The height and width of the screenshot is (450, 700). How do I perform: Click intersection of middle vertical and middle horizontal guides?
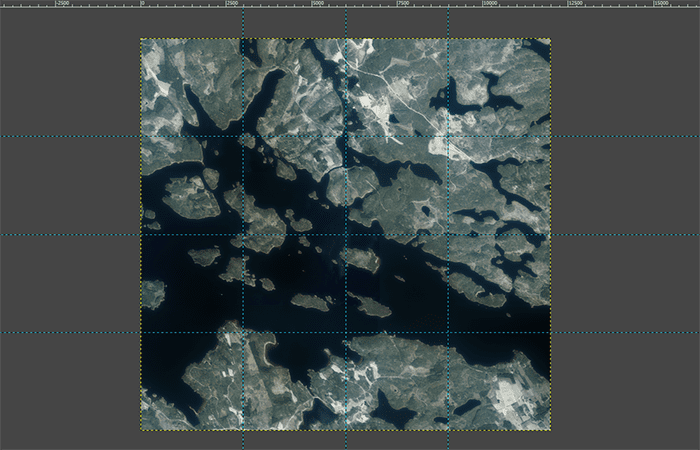[346, 234]
